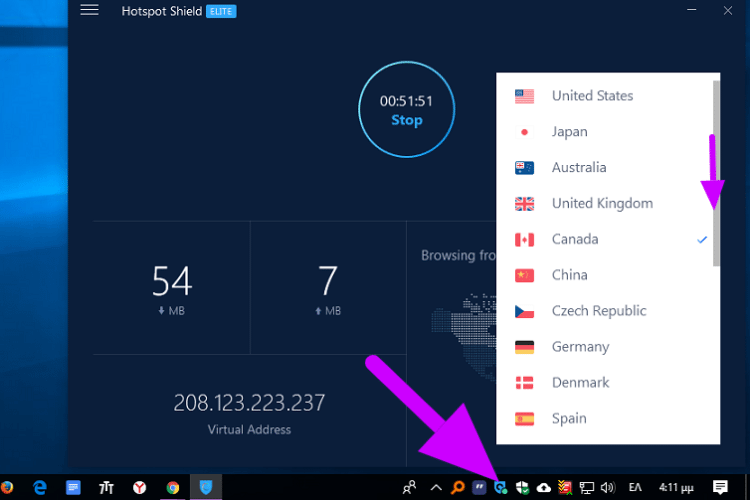Click the United States flag icon
The height and width of the screenshot is (500, 750).
click(524, 96)
